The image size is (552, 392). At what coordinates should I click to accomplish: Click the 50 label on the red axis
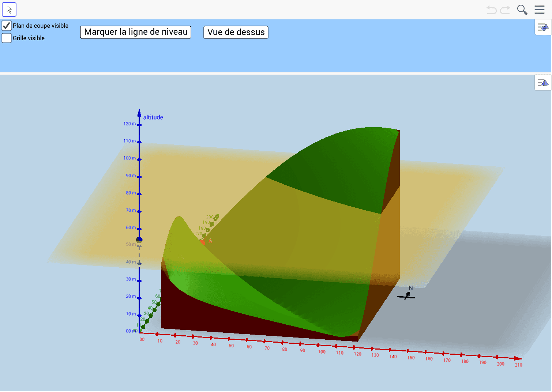pos(231,346)
